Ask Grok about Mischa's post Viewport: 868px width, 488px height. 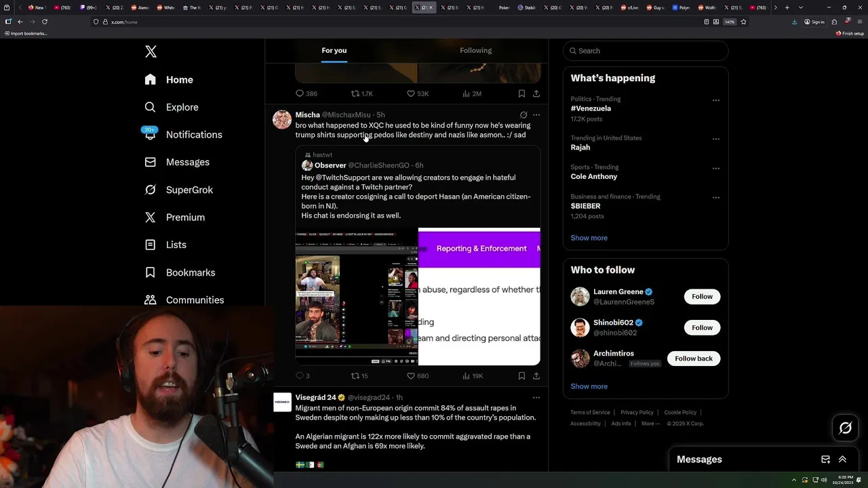coord(523,115)
